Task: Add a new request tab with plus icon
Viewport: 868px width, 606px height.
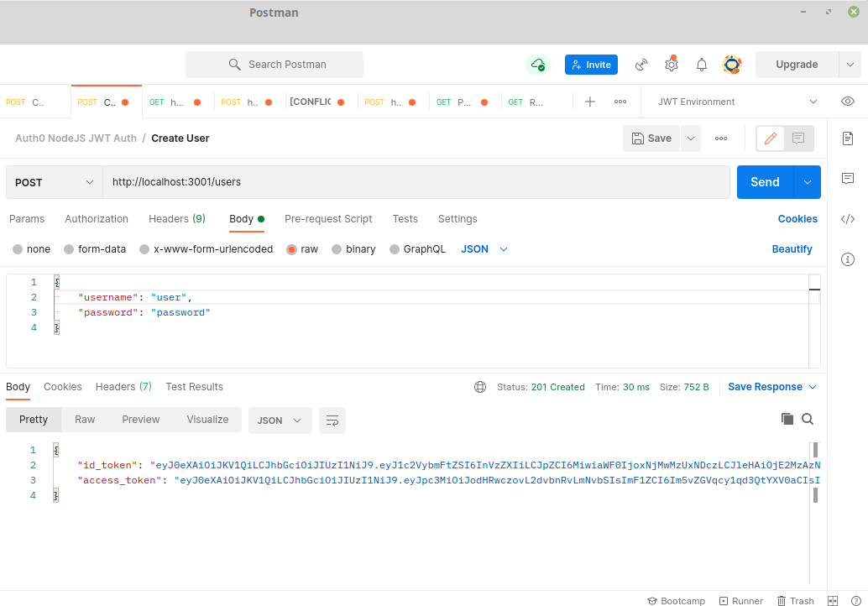Action: (590, 102)
